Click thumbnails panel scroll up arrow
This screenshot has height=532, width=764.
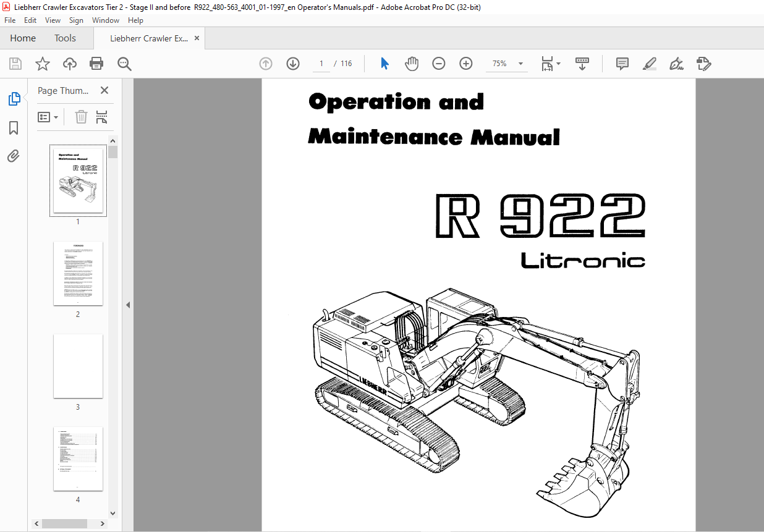(x=112, y=140)
